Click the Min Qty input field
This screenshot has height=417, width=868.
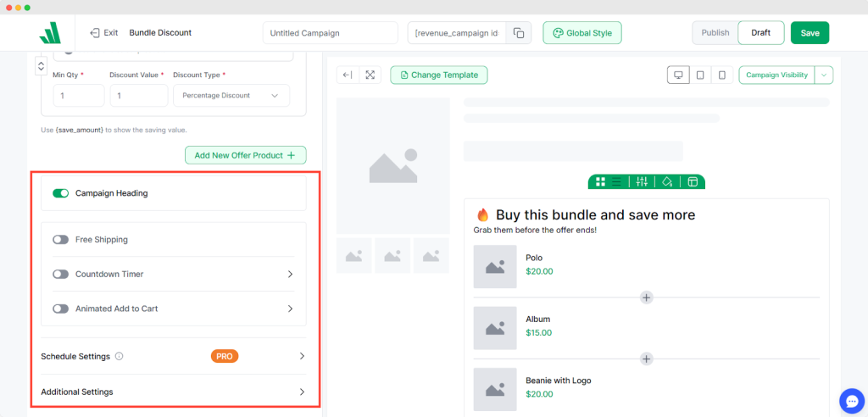(x=79, y=95)
